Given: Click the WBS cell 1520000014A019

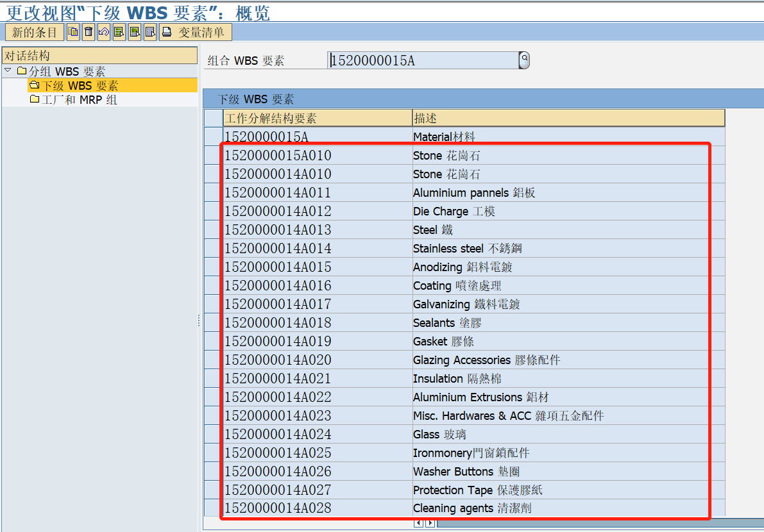Looking at the screenshot, I should pos(318,341).
